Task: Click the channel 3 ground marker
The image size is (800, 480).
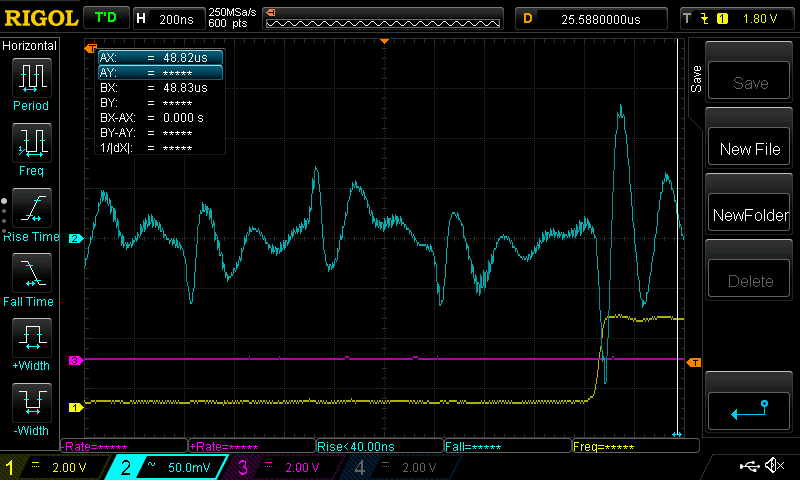Action: click(x=76, y=361)
